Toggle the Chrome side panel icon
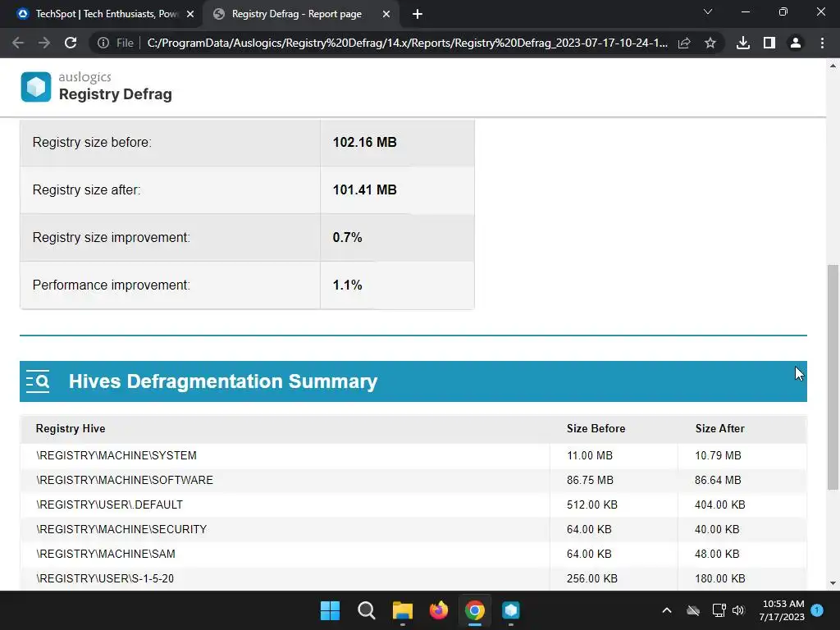The width and height of the screenshot is (840, 630). coord(769,43)
